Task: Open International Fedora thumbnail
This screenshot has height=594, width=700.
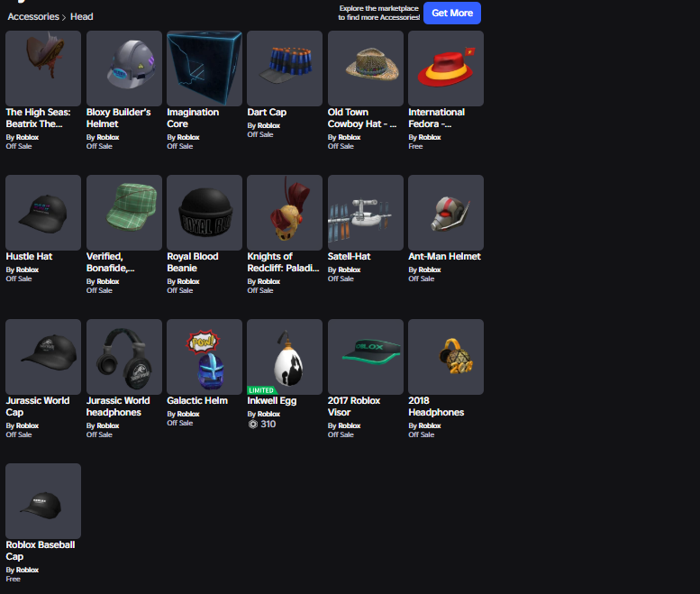Action: point(446,69)
